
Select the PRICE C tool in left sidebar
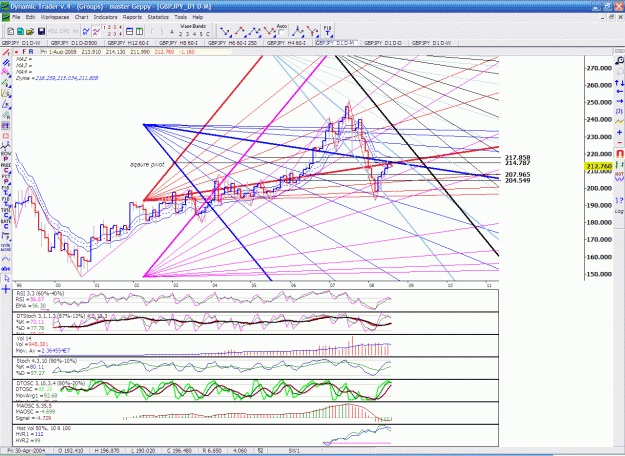click(6, 167)
